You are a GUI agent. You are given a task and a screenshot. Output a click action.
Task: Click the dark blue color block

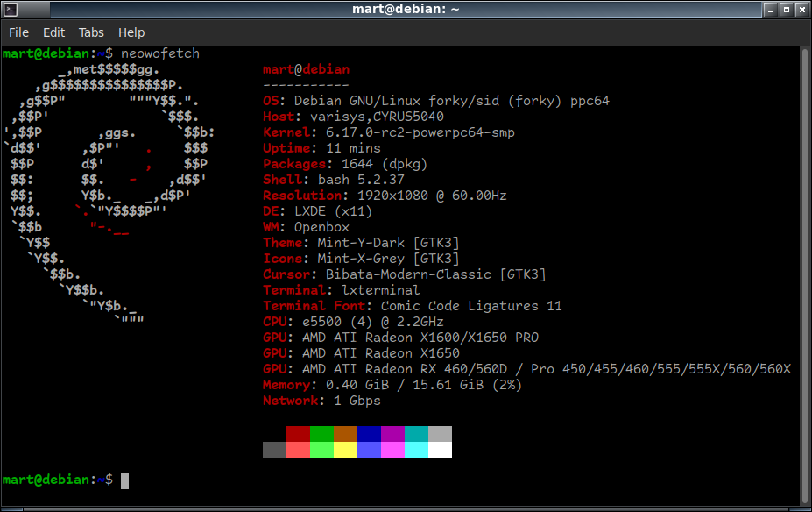369,434
